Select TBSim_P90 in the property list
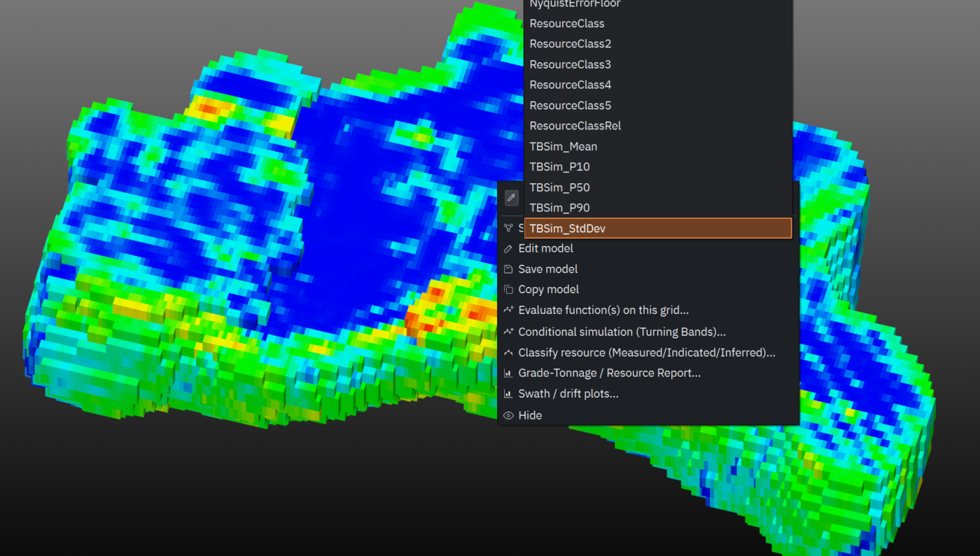 [x=658, y=208]
